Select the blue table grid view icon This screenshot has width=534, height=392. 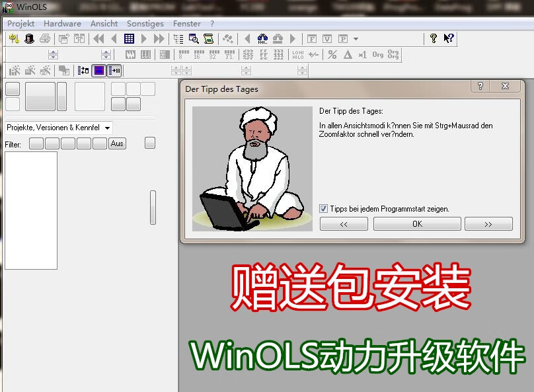129,39
